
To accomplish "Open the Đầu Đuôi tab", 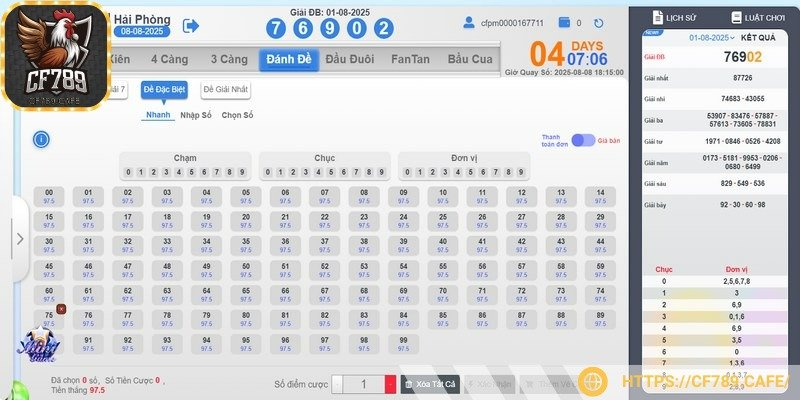I will pyautogui.click(x=349, y=59).
